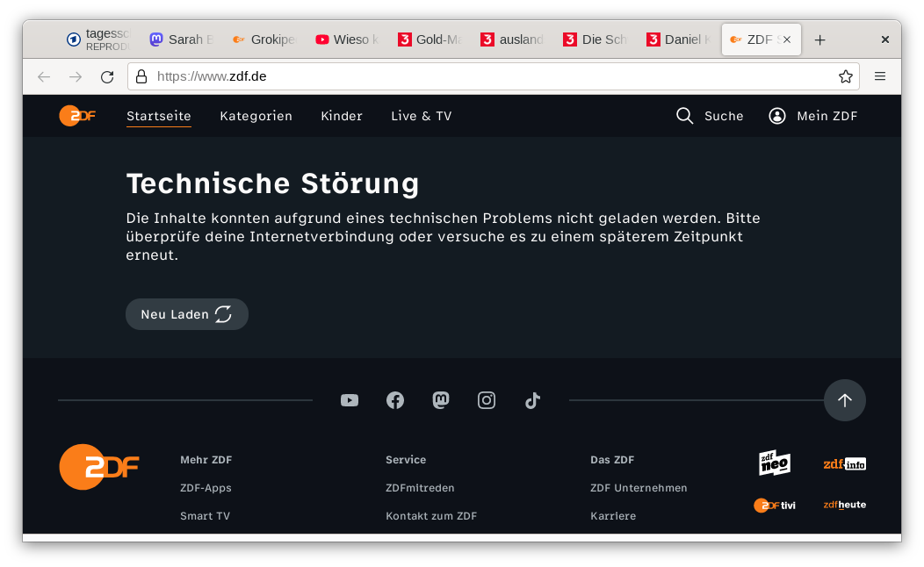
Task: Open ZDF TikTok profile icon
Action: tap(532, 400)
